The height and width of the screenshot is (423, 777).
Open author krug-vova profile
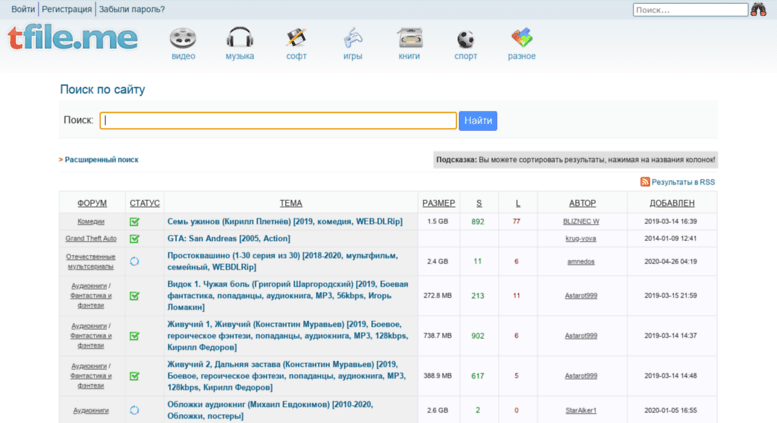pyautogui.click(x=581, y=238)
